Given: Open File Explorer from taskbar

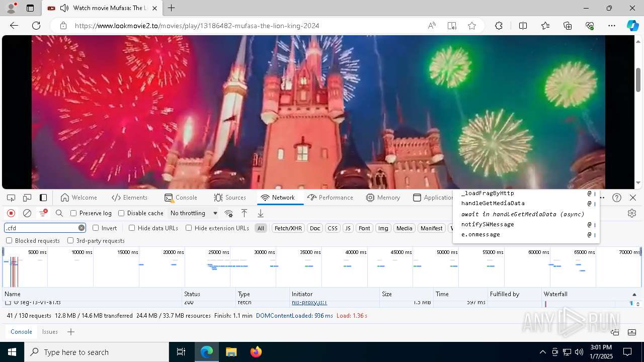Looking at the screenshot, I should click(231, 352).
